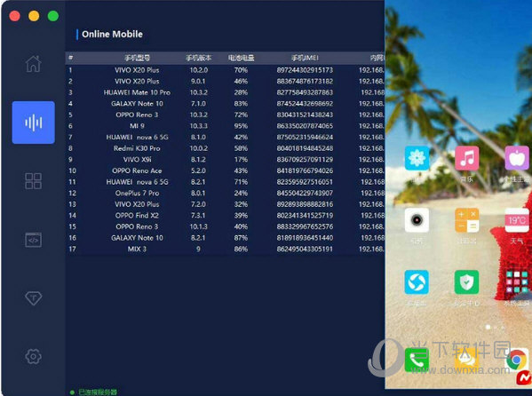
Task: Sort by the 手机版本 column header
Action: (x=198, y=58)
